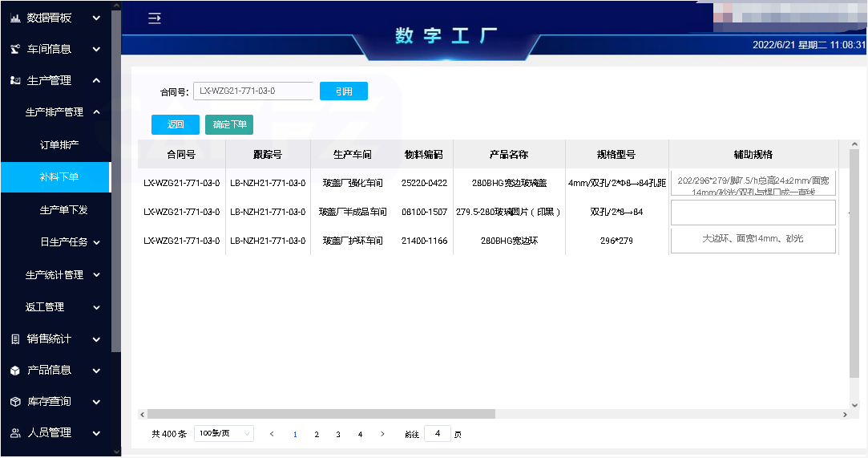868x458 pixels.
Task: Open the 订单排产 menu item
Action: (59, 145)
